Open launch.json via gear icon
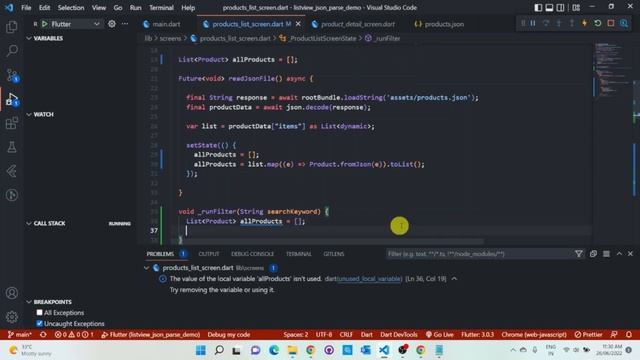 (112, 24)
